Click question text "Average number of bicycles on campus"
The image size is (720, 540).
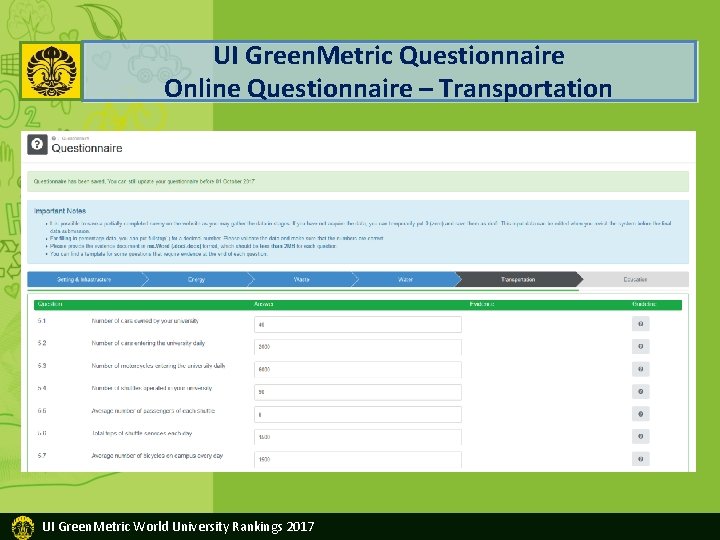point(157,456)
